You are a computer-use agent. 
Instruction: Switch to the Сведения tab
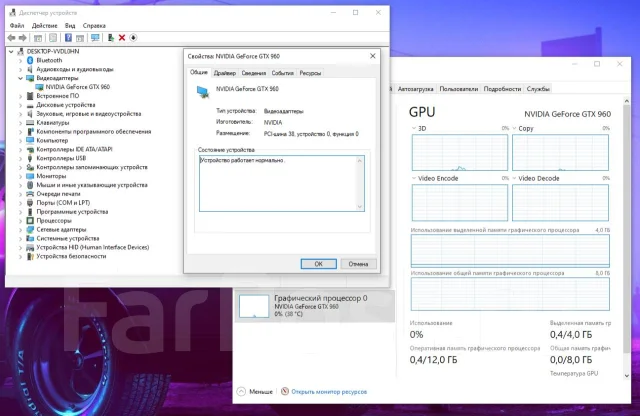coord(253,73)
